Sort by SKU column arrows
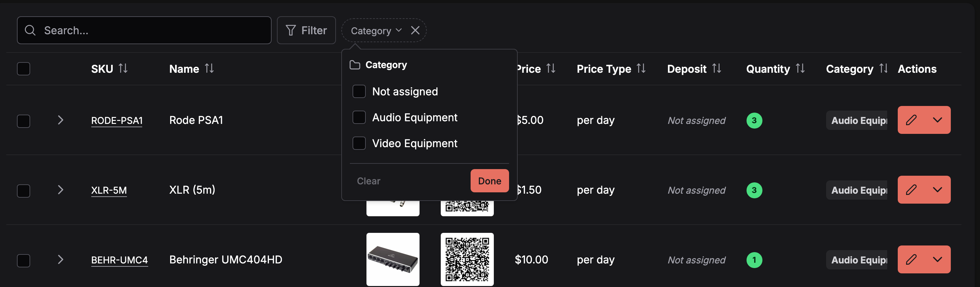Viewport: 980px width, 287px height. [x=123, y=69]
